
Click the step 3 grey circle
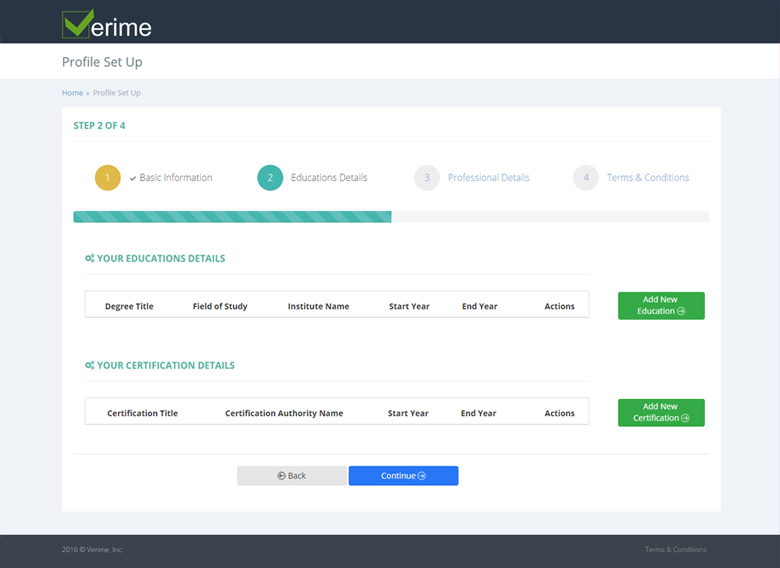pos(427,178)
